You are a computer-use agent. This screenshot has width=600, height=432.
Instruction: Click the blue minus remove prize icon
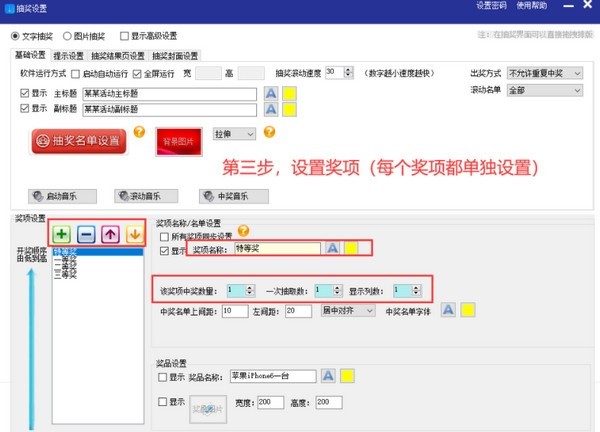(x=86, y=234)
